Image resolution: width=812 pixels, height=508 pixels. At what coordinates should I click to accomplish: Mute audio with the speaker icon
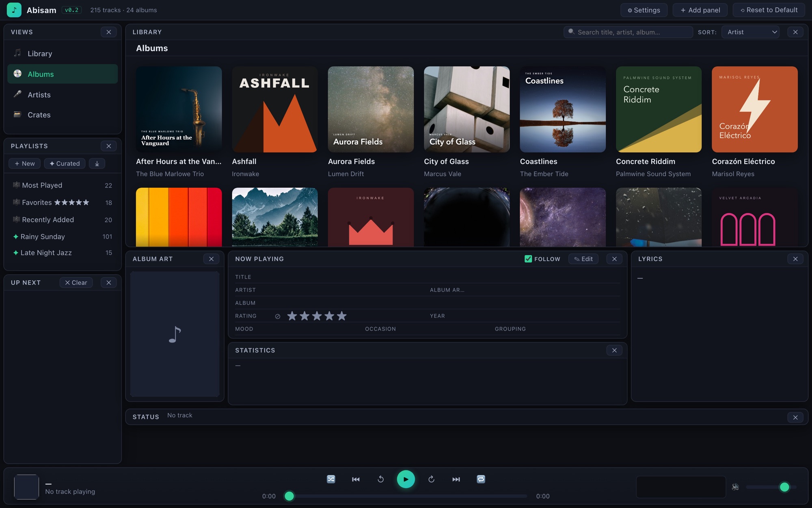735,487
